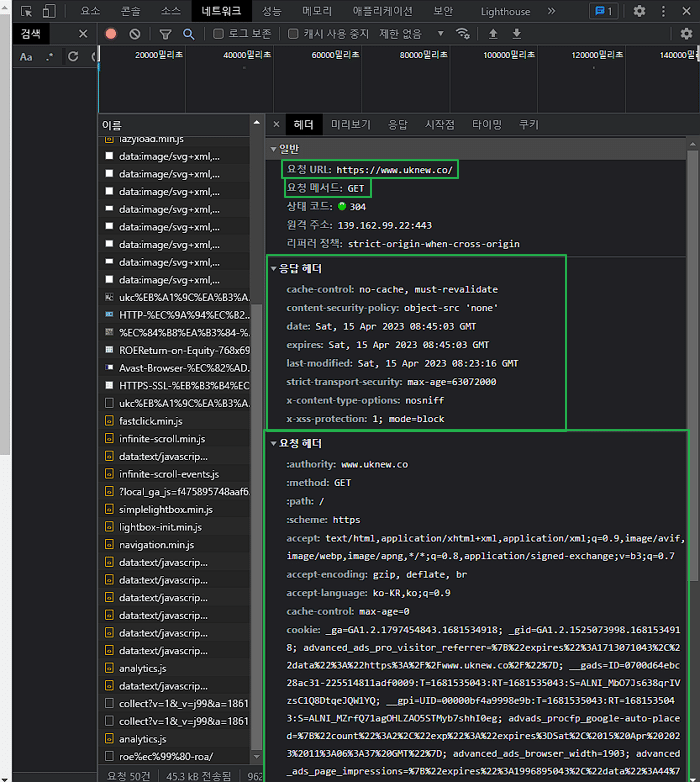Select the ?local_ga_js request row
700x782 pixels.
coord(175,491)
